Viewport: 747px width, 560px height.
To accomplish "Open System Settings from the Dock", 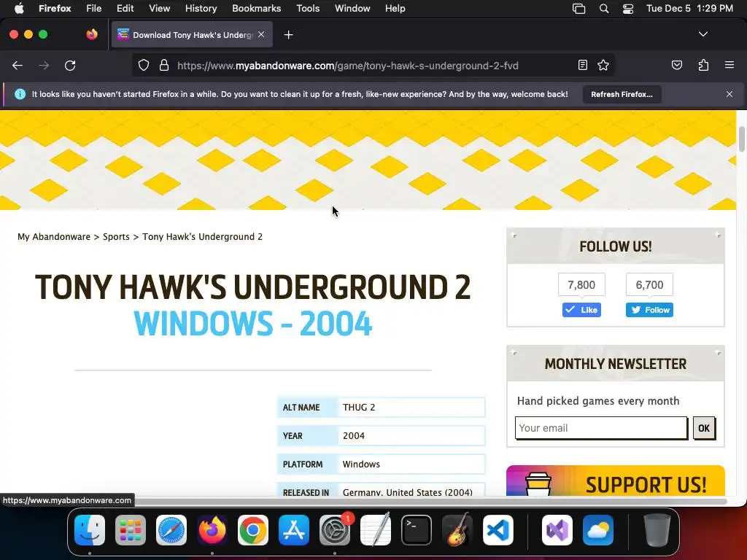I will tap(335, 530).
